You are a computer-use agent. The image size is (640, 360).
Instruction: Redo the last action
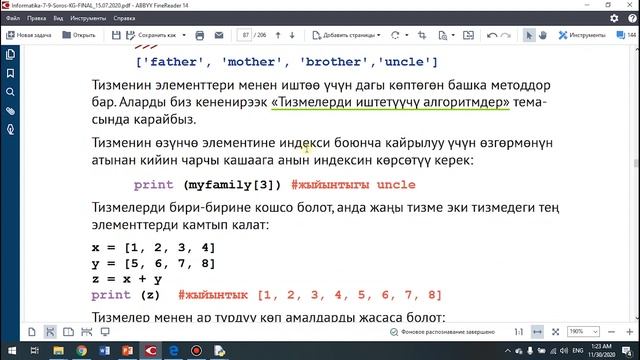click(x=506, y=35)
